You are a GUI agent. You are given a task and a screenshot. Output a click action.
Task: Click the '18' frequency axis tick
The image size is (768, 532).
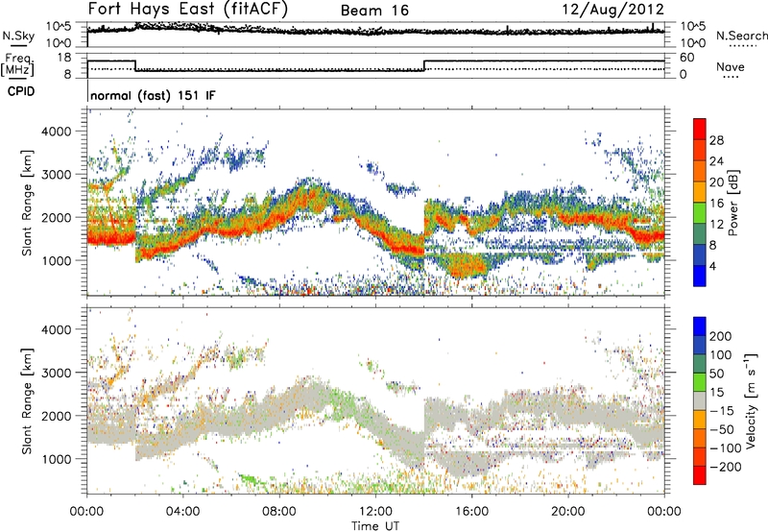(64, 58)
